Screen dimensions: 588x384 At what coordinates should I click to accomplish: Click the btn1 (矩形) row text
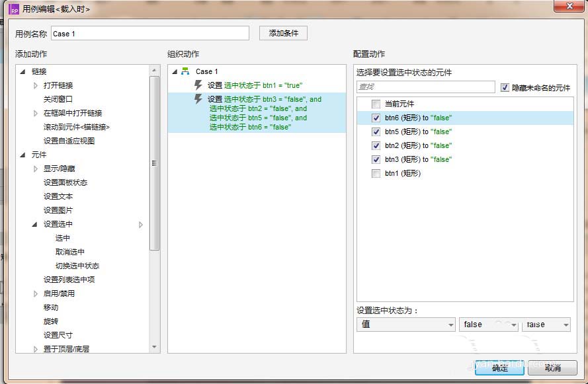(x=403, y=173)
